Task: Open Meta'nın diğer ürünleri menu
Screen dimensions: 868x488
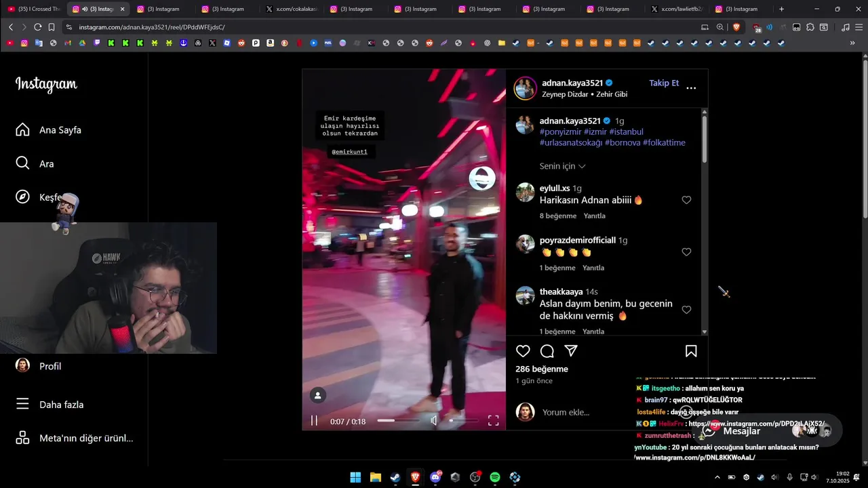Action: 75,438
